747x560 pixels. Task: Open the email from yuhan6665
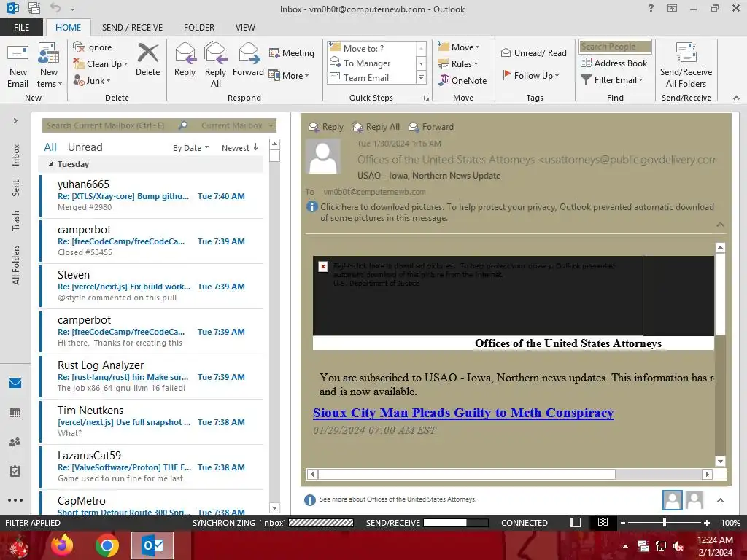point(152,195)
